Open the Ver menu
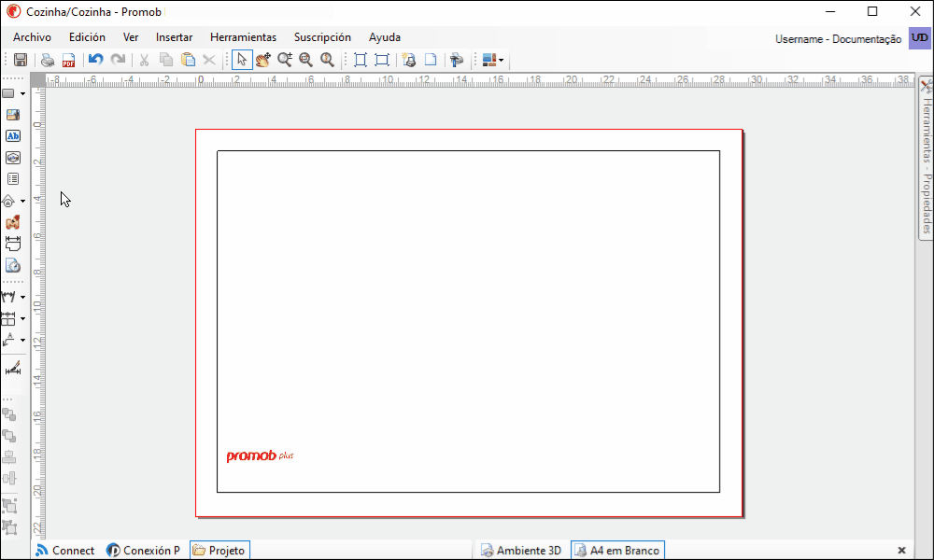 131,37
